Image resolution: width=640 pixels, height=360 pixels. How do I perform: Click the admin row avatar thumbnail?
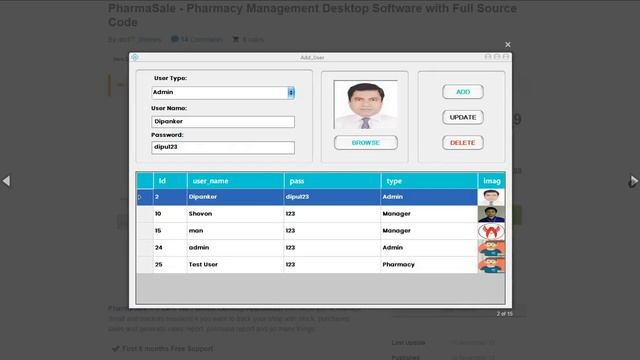[x=491, y=248]
